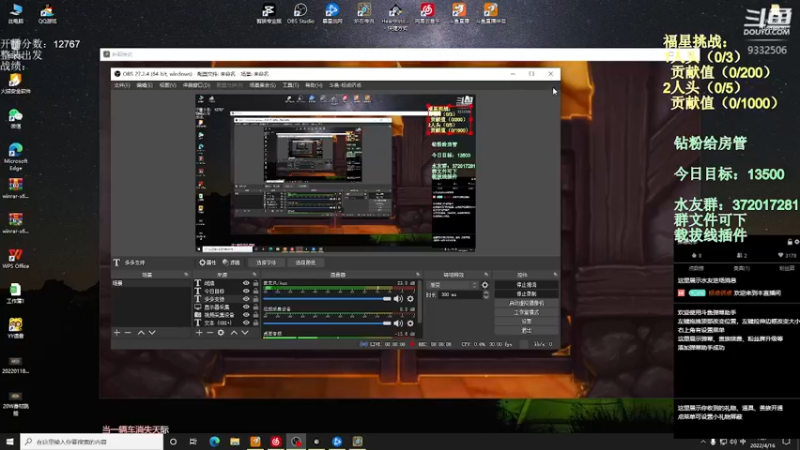Viewport: 800px width, 450px height.
Task: Toggle visibility eye of display capture source
Action: [x=246, y=307]
